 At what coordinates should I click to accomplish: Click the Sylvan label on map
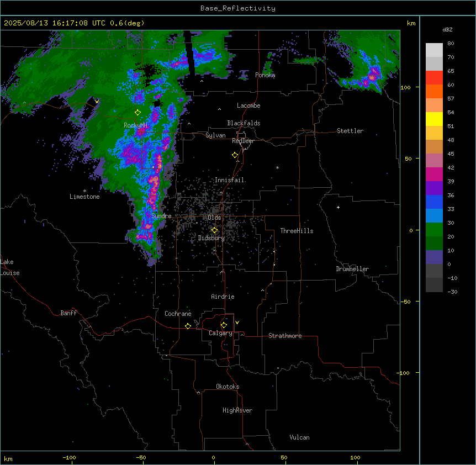coord(215,135)
